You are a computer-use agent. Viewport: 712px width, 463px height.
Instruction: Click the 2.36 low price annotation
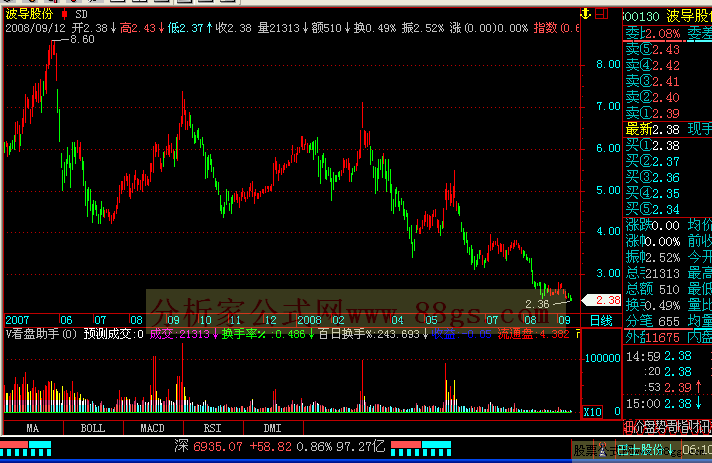pos(537,304)
